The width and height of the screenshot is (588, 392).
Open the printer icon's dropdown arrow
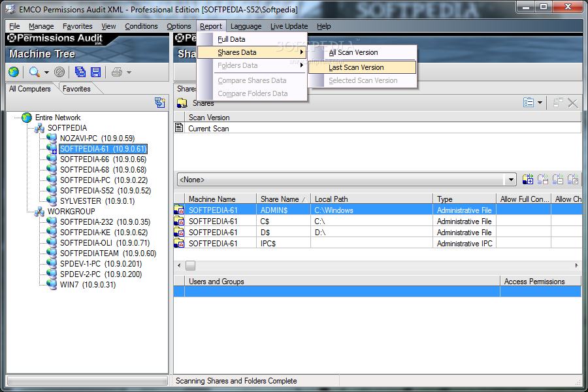pyautogui.click(x=129, y=72)
